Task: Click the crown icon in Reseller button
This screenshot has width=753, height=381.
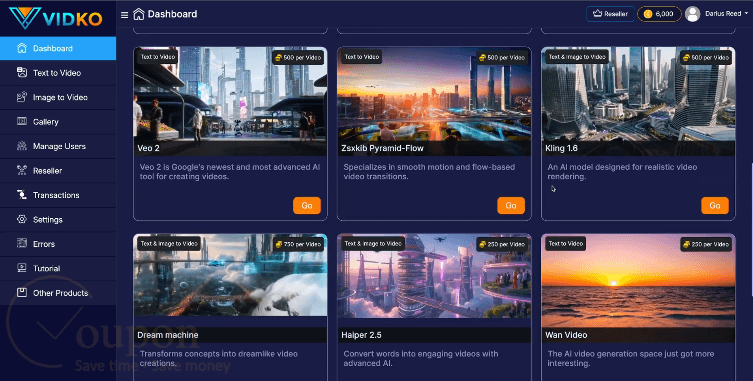Action: 597,14
